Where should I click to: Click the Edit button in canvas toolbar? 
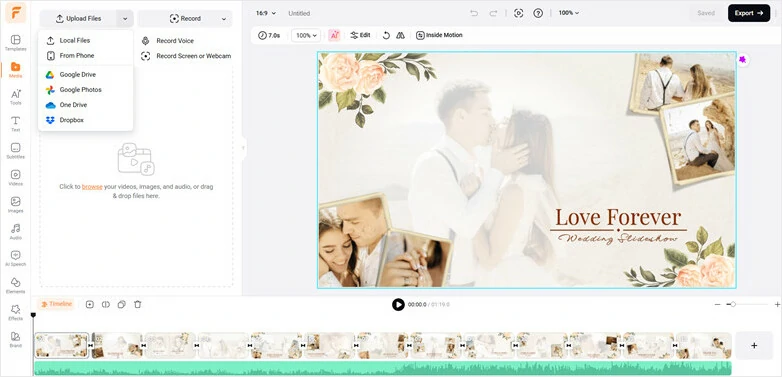tap(360, 35)
